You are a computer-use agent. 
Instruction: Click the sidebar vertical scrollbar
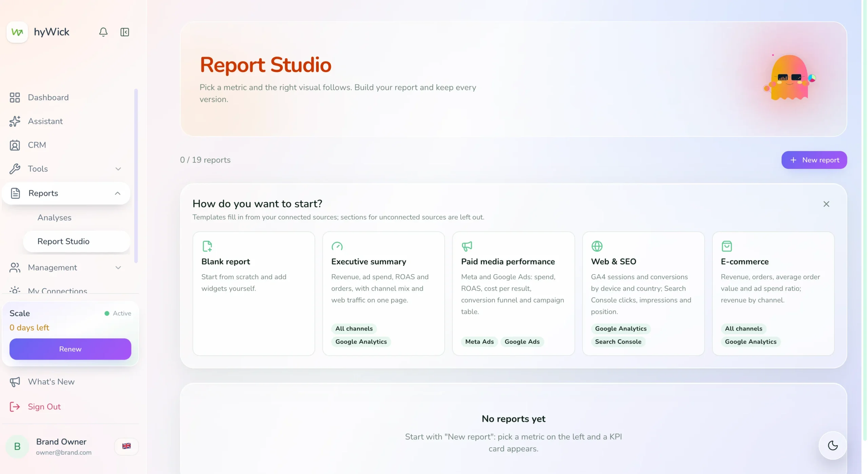click(x=136, y=176)
